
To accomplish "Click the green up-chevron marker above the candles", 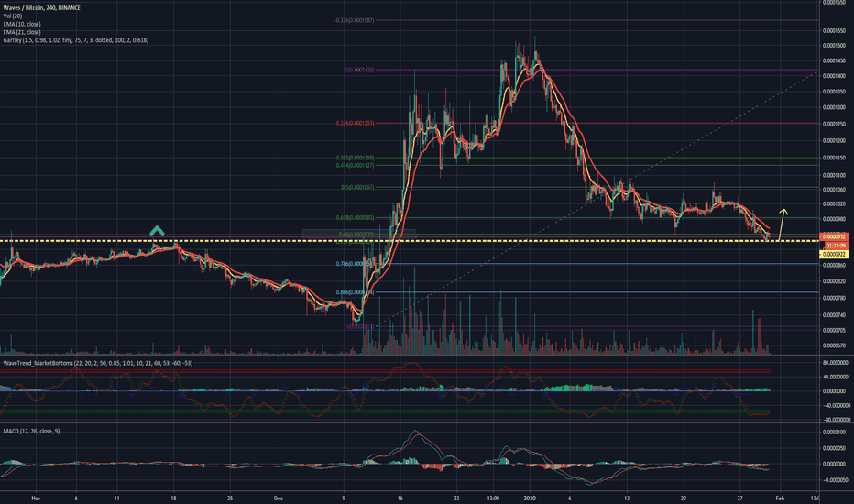I will coord(157,231).
